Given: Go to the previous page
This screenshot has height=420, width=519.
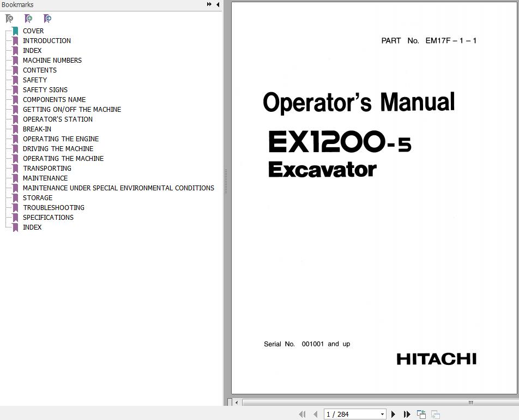Looking at the screenshot, I should click(316, 414).
